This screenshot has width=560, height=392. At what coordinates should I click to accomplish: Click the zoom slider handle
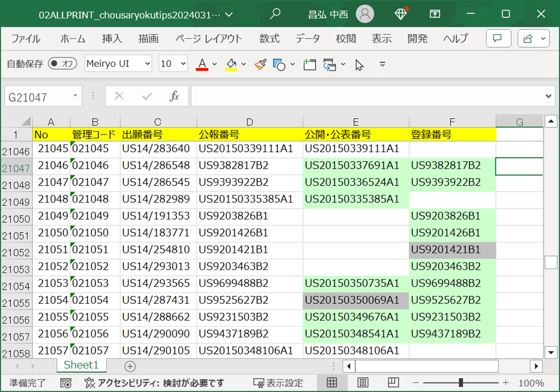point(461,383)
